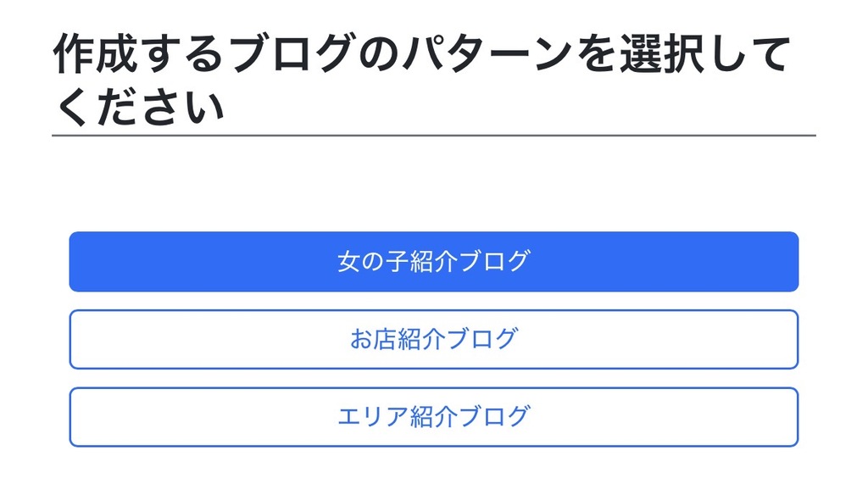
Task: Open the area introduction blog pattern
Action: pyautogui.click(x=433, y=417)
